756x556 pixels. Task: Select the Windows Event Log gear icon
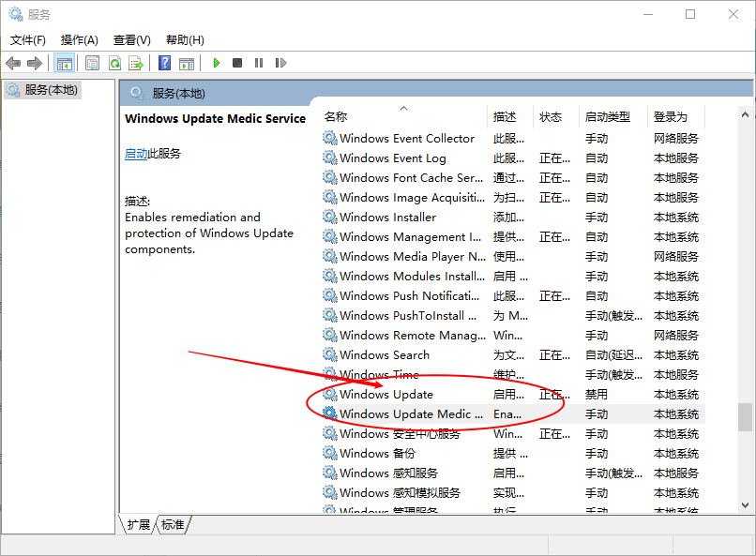[x=330, y=158]
